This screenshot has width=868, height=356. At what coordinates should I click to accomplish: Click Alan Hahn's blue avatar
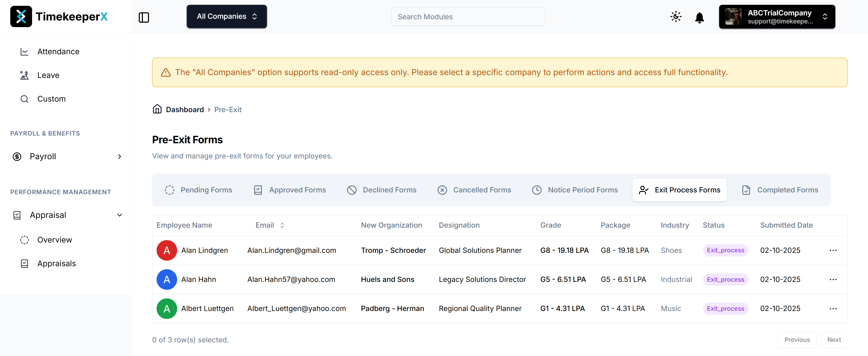coord(167,279)
